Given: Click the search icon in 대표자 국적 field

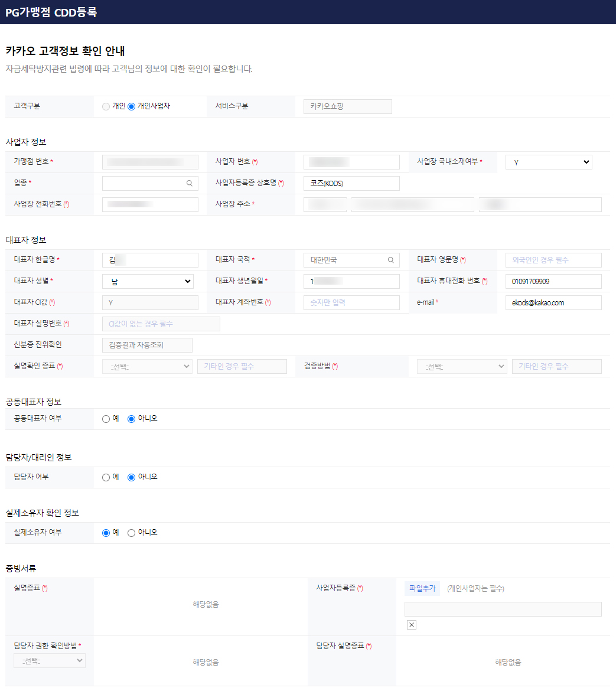Looking at the screenshot, I should [x=391, y=260].
